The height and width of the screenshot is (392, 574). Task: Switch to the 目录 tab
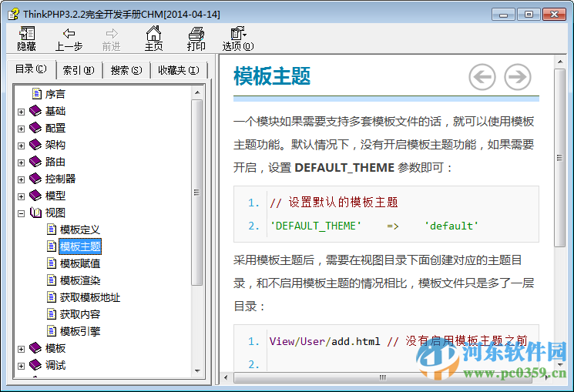pos(31,69)
